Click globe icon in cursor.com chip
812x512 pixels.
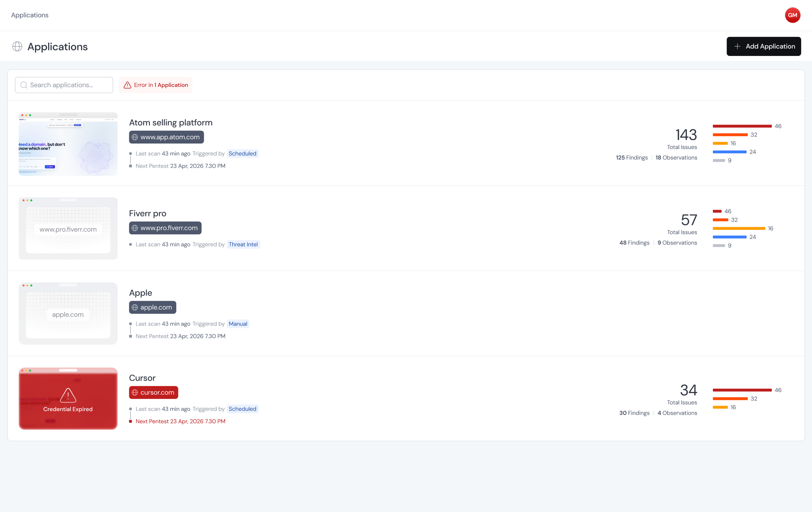click(x=135, y=393)
